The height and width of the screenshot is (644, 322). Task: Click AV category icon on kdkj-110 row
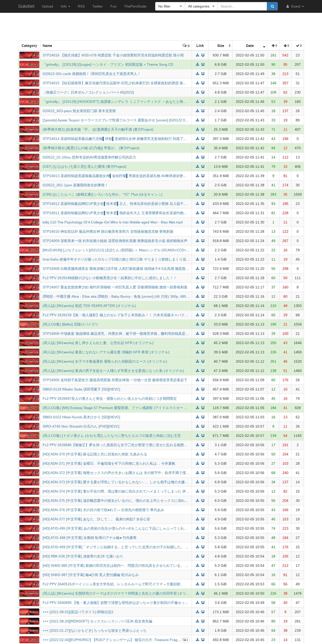pyautogui.click(x=29, y=222)
